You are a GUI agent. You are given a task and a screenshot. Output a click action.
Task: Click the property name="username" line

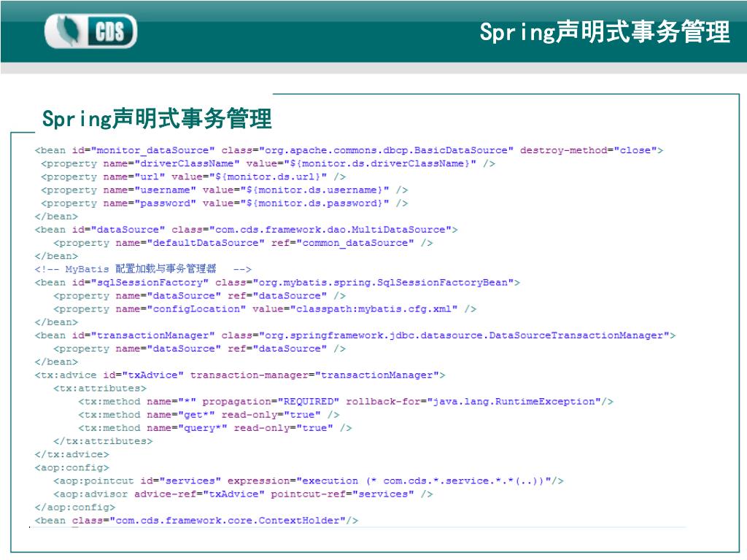point(225,190)
